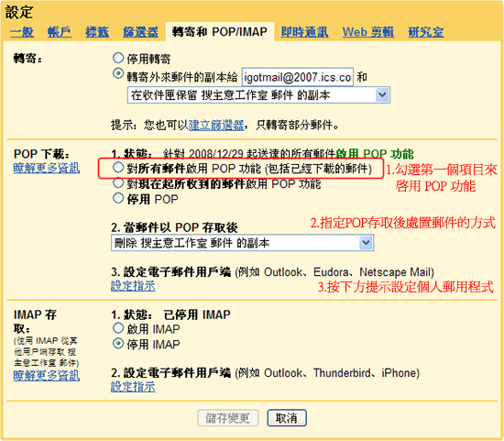Open the Web 剪輯 tab
The image size is (504, 441).
[368, 32]
